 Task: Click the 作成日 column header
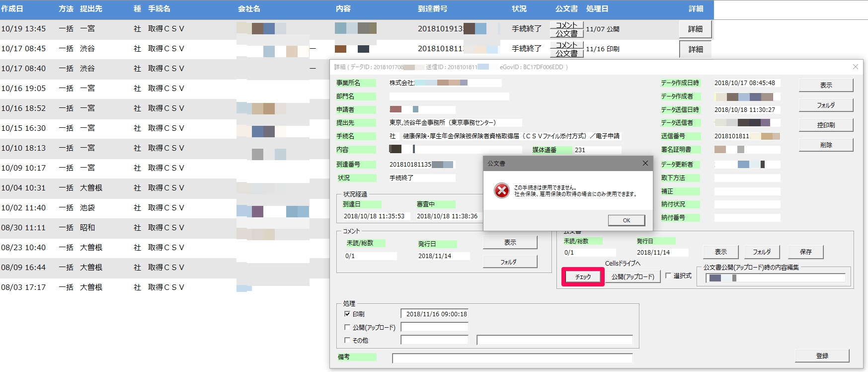[12, 9]
